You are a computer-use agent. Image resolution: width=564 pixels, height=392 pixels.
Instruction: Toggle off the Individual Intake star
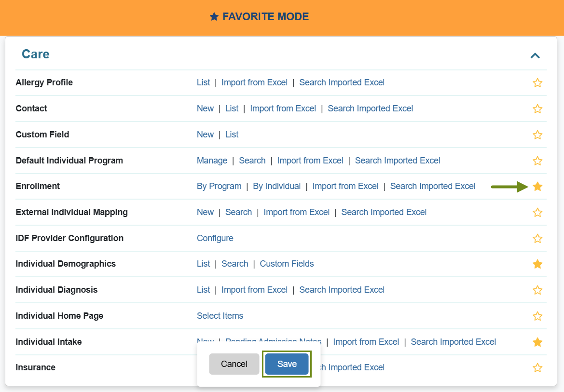pyautogui.click(x=537, y=342)
